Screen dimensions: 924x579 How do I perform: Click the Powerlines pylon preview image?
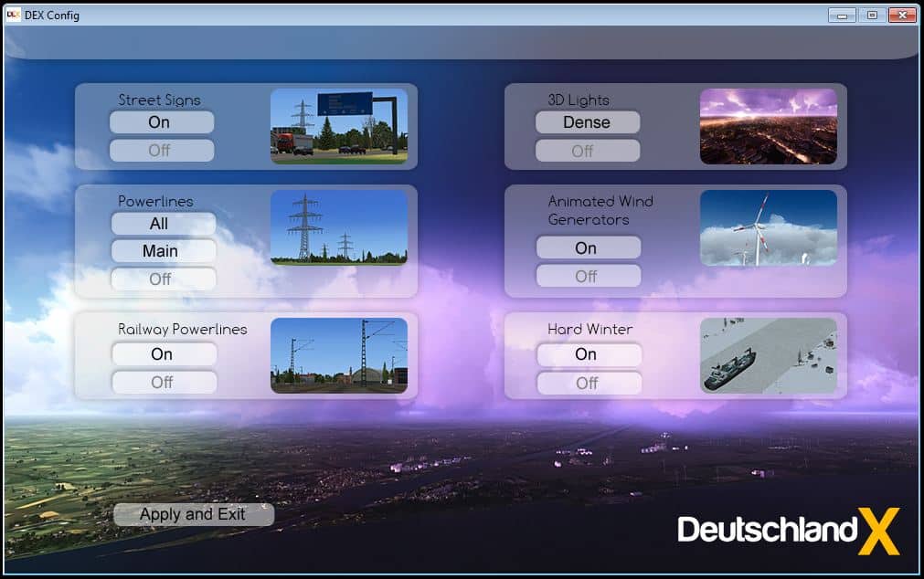339,227
